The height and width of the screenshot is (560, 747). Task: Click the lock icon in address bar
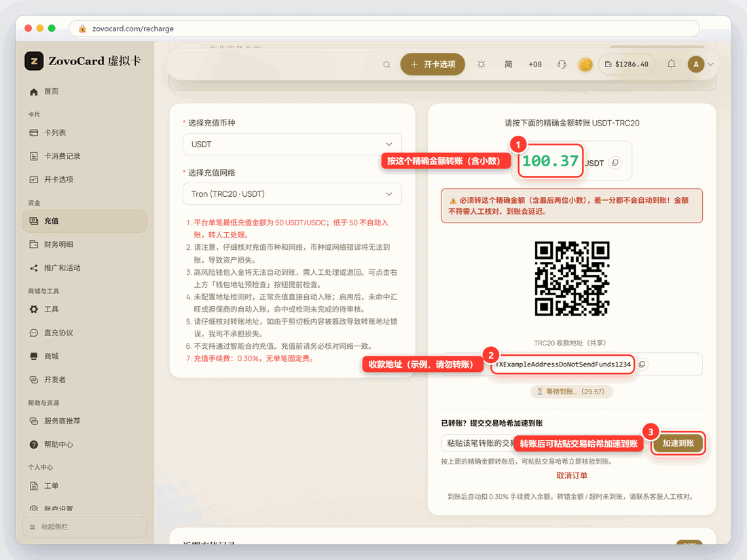point(82,29)
